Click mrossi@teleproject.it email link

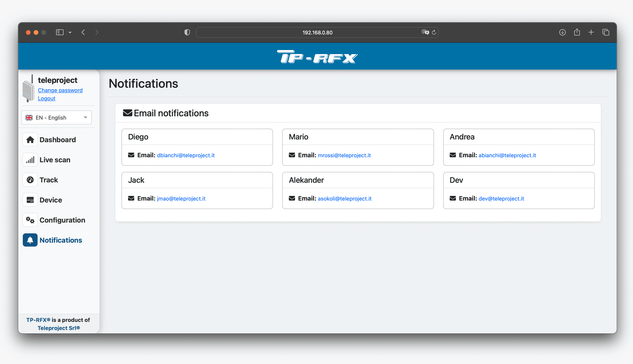[x=344, y=155]
